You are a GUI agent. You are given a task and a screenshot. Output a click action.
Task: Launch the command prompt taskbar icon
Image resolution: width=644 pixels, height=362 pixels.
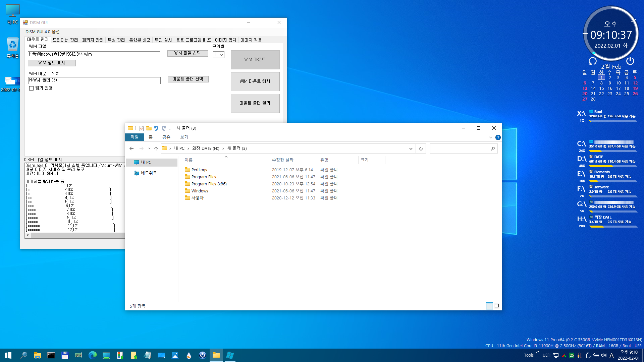pyautogui.click(x=51, y=355)
